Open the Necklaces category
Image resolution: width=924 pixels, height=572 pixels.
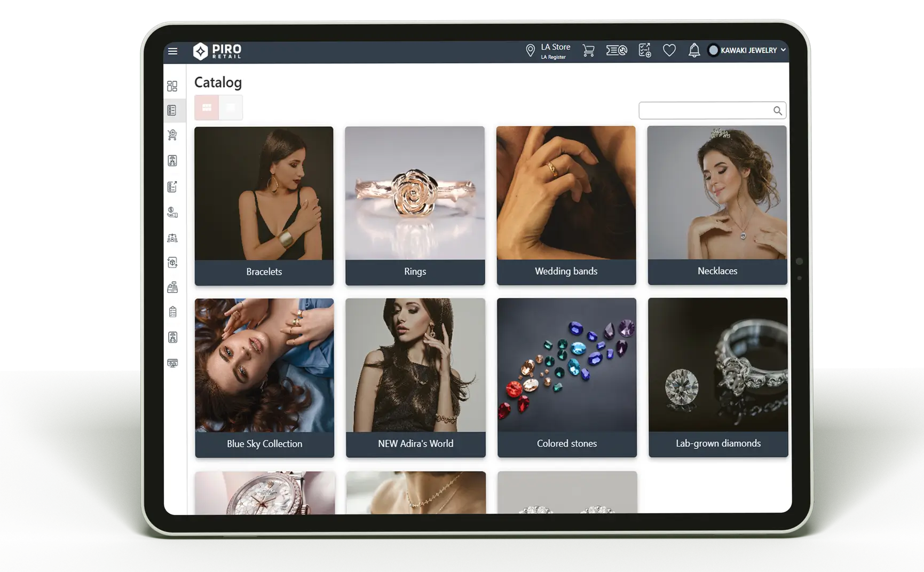(717, 205)
